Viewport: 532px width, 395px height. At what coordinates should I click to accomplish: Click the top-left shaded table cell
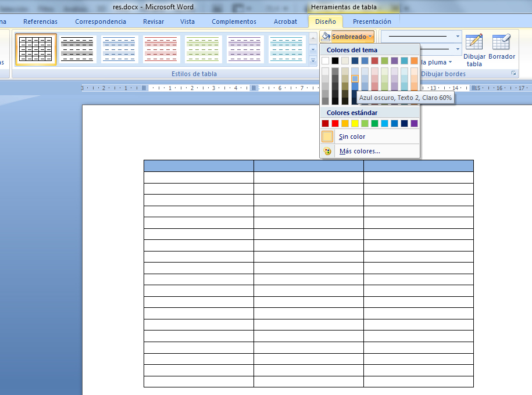(198, 166)
